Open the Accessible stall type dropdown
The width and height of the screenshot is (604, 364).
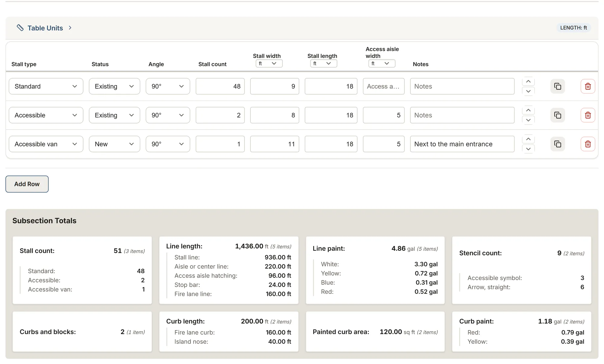pos(46,115)
